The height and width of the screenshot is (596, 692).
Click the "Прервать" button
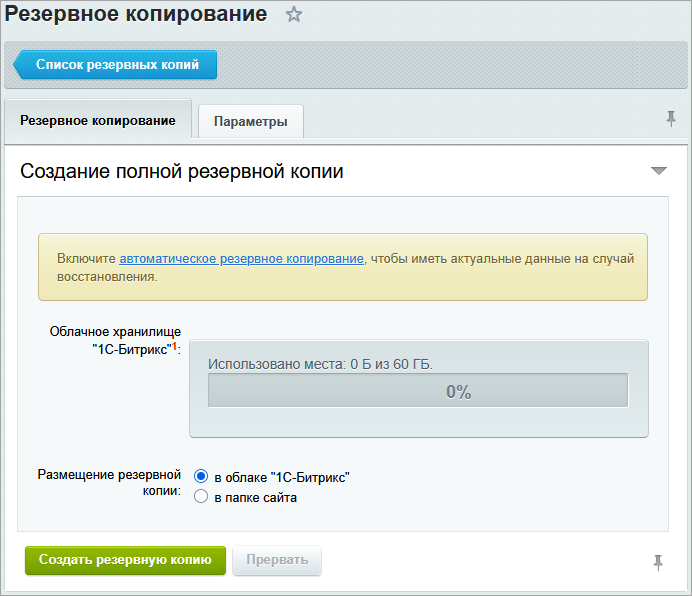(x=277, y=560)
